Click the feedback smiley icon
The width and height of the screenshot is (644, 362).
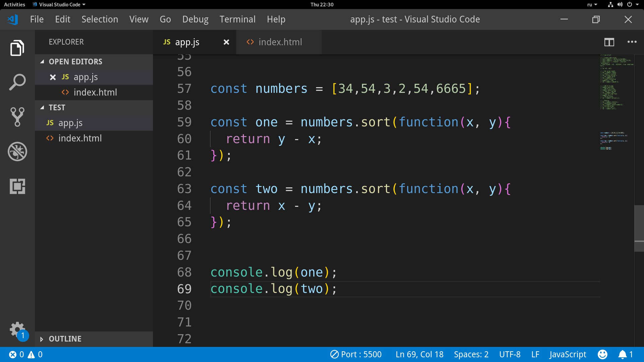[x=602, y=354]
